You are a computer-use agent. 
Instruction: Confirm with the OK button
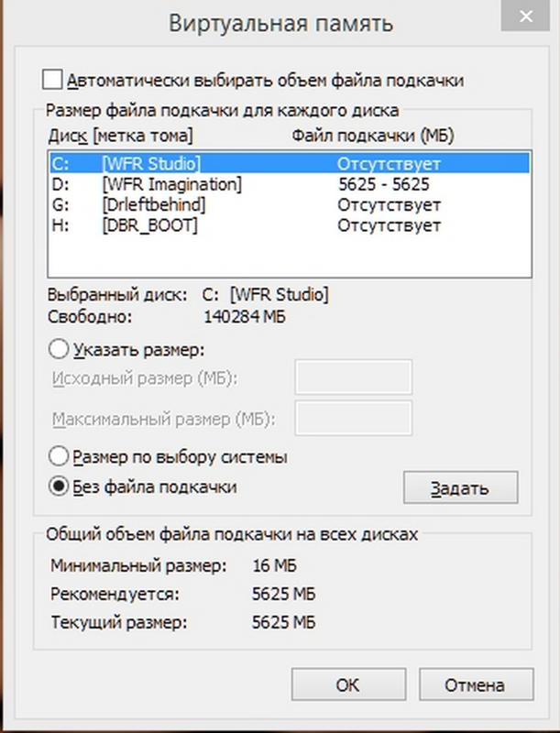coord(348,684)
